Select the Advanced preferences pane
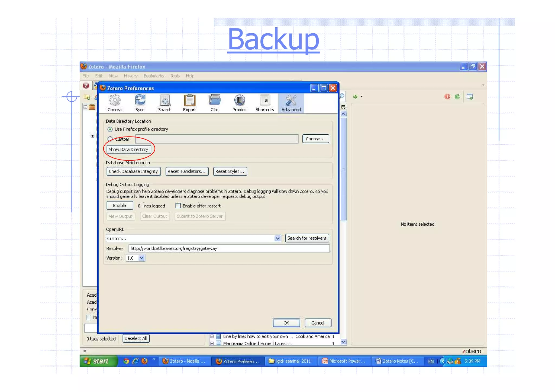 coord(291,103)
